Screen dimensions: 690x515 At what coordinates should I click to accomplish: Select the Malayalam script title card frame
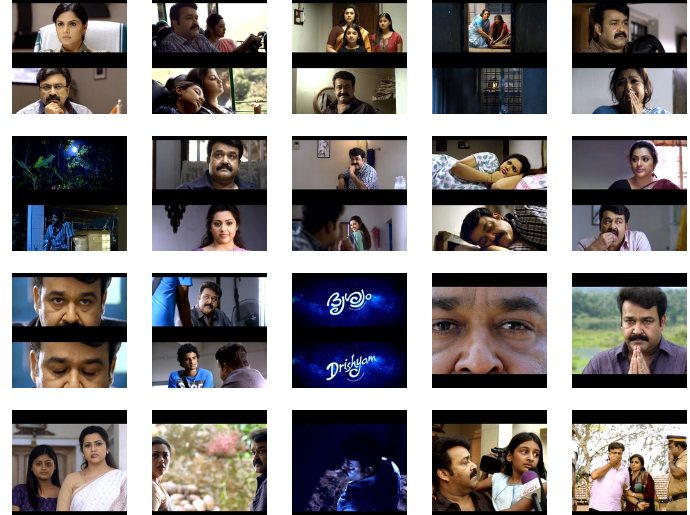(349, 301)
